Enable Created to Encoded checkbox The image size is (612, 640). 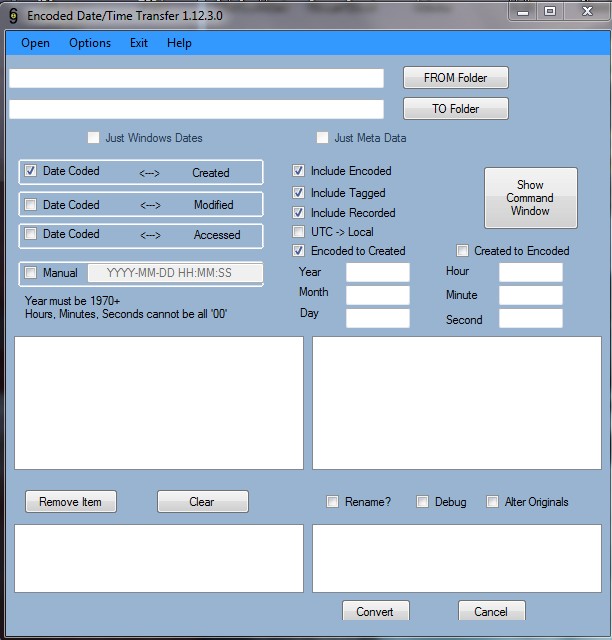click(x=463, y=250)
